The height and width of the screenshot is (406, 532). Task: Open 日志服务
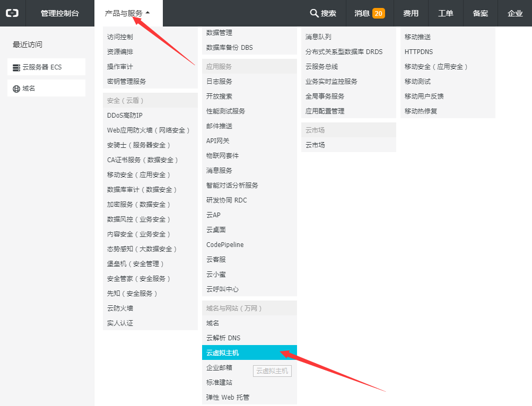[x=219, y=82]
